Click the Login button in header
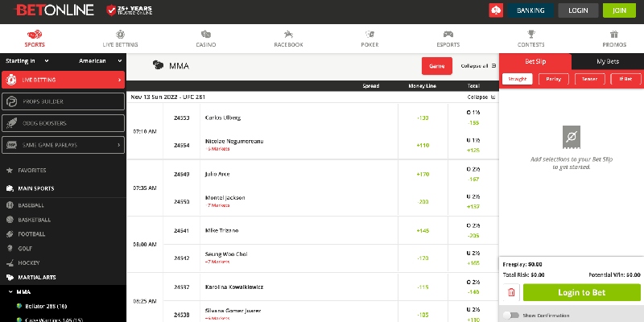The image size is (644, 322). pyautogui.click(x=578, y=10)
